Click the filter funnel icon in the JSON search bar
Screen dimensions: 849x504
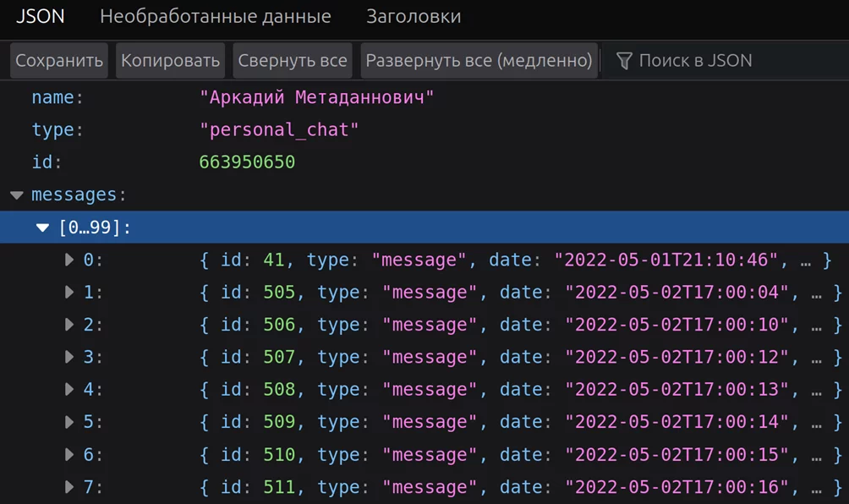(623, 60)
